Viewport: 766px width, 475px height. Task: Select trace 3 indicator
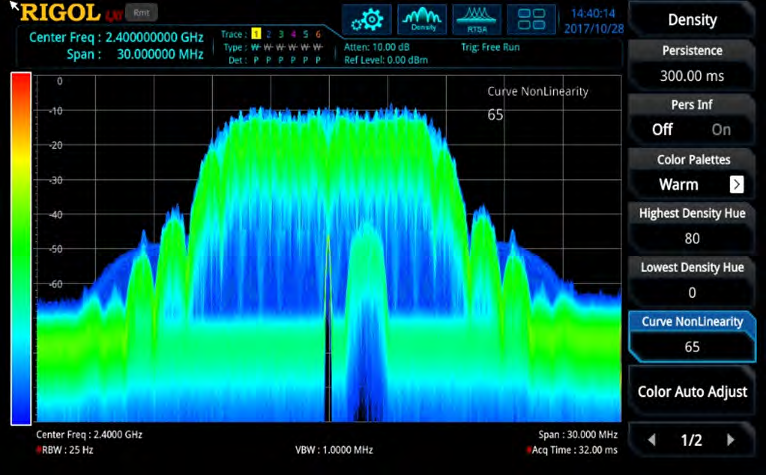pyautogui.click(x=281, y=34)
